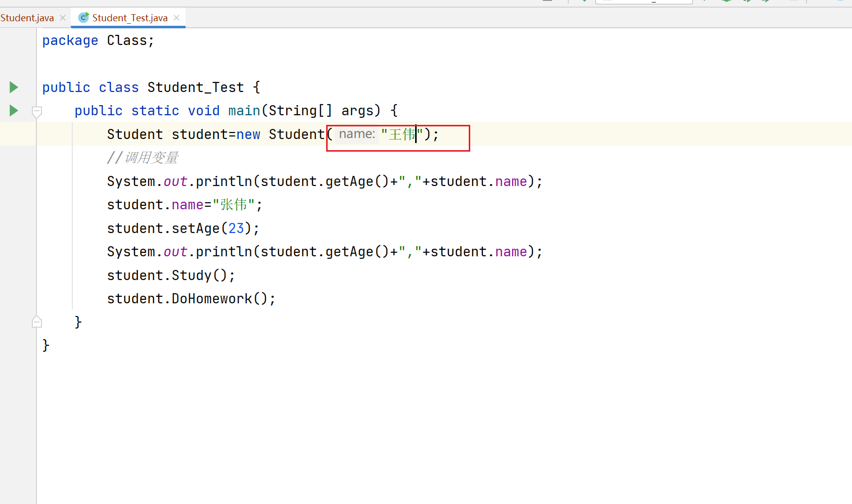Click 'getAge()' in the first println line

click(357, 181)
